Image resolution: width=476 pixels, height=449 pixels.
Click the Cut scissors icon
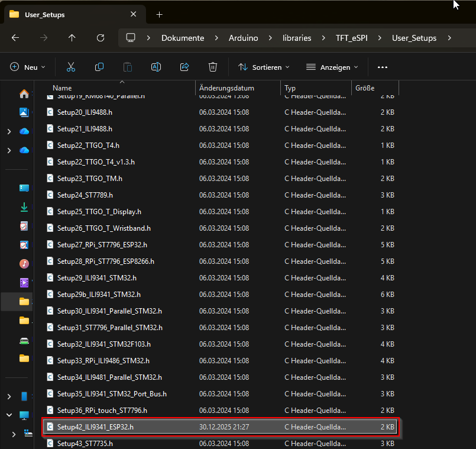point(71,67)
